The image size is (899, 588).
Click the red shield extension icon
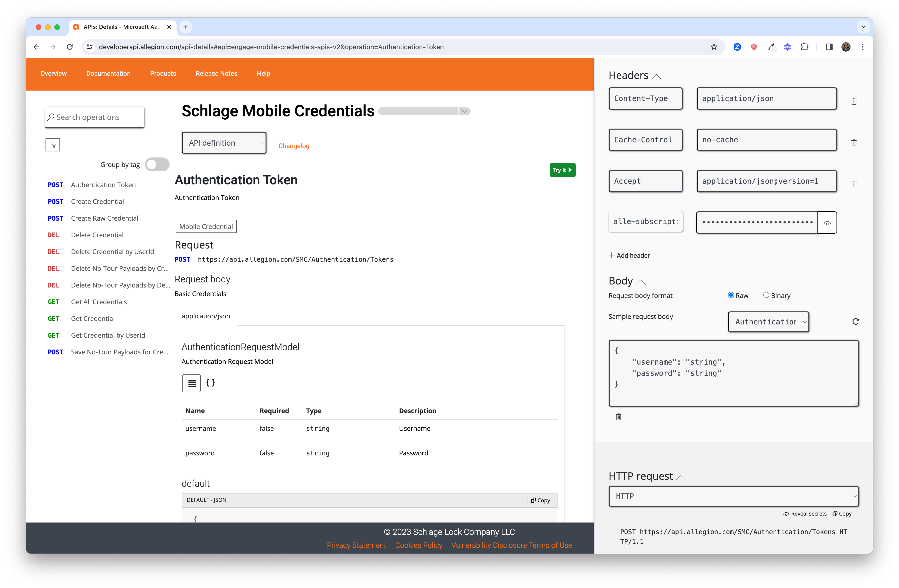[x=754, y=47]
